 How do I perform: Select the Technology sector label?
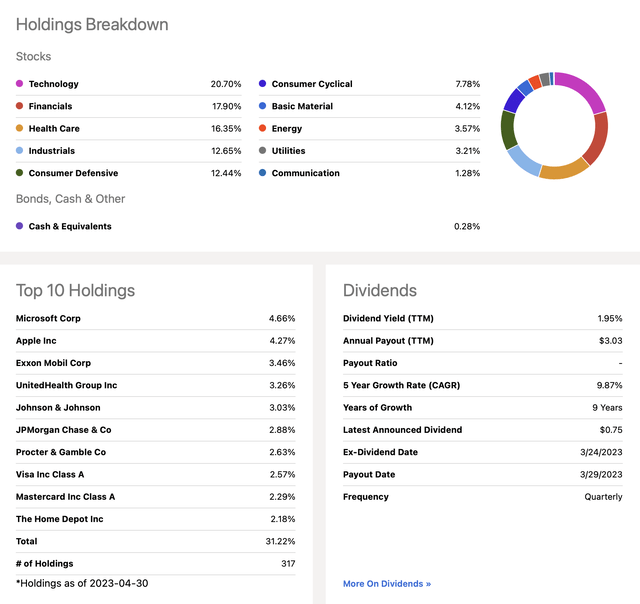pos(53,84)
